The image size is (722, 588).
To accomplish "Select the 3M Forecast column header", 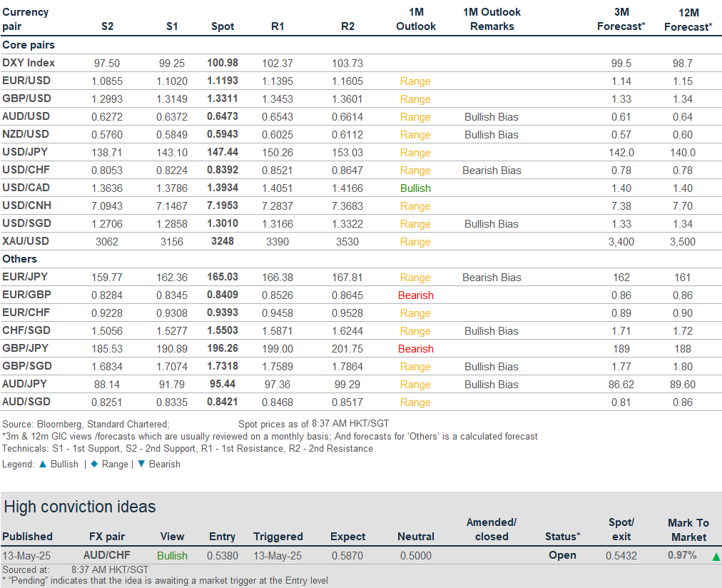I will [621, 19].
